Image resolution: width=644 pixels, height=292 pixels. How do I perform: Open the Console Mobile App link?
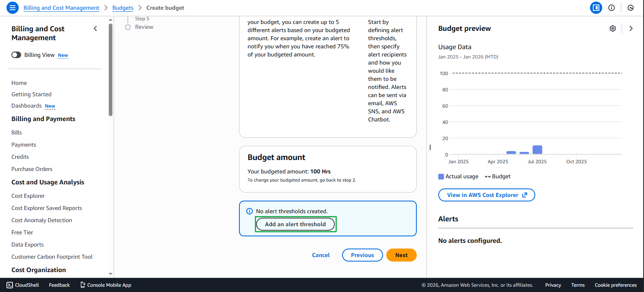point(106,285)
